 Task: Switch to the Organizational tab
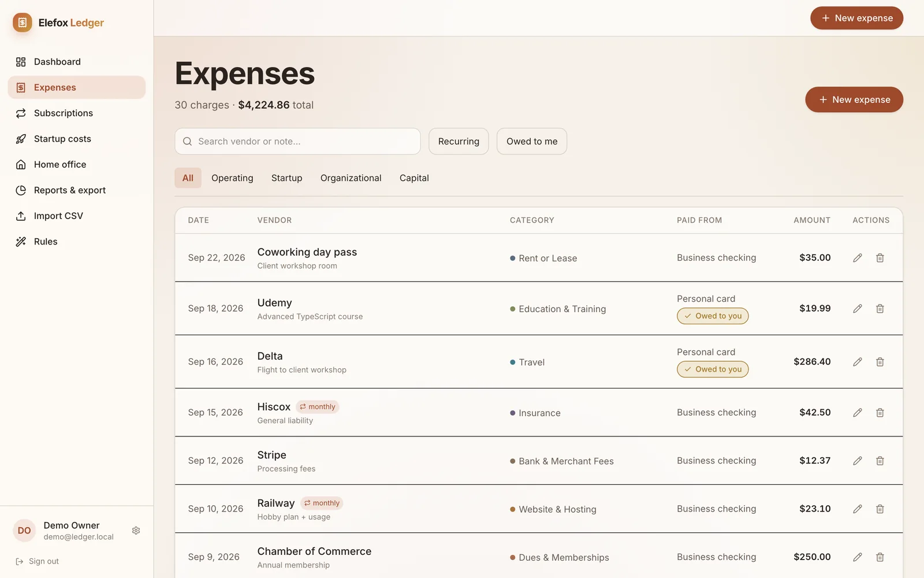tap(351, 178)
